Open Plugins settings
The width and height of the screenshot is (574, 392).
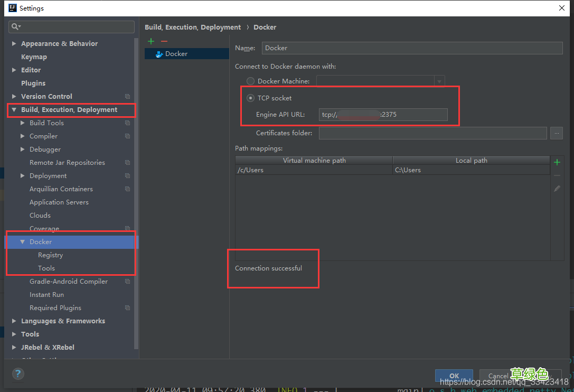click(x=33, y=83)
